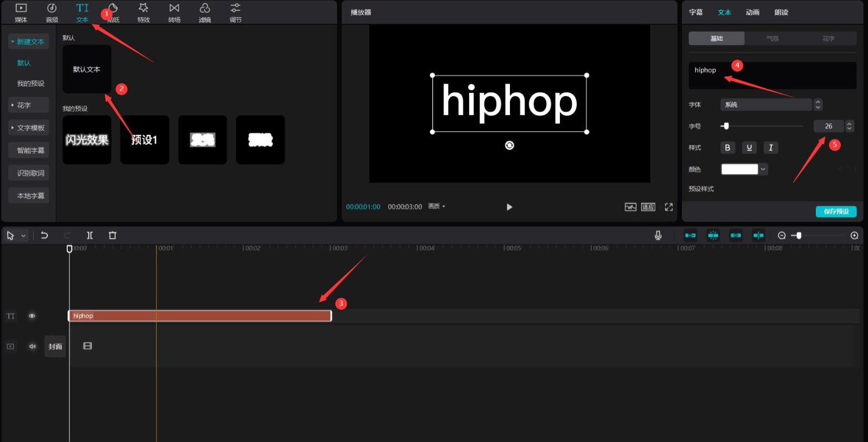Click the font size slider handle
The height and width of the screenshot is (442, 868).
[x=726, y=126]
